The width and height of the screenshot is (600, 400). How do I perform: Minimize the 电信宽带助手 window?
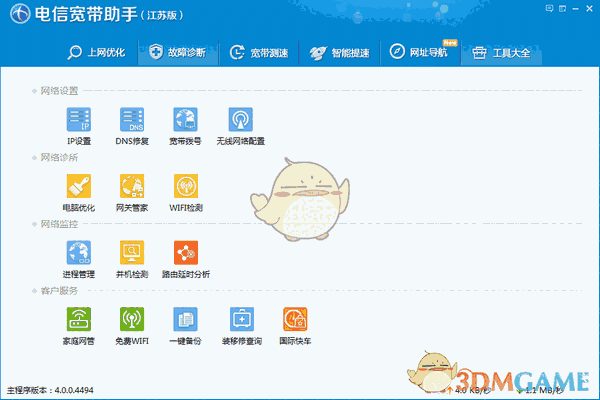[x=576, y=8]
